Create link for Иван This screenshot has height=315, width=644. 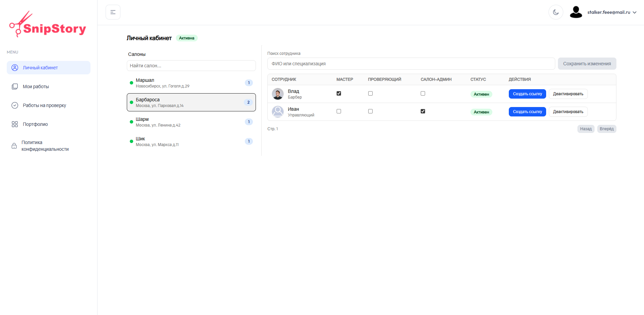pyautogui.click(x=527, y=112)
